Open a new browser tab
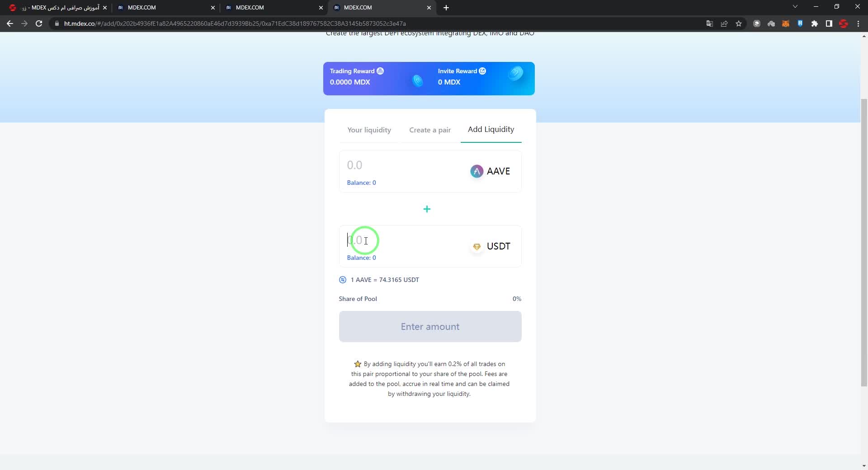Image resolution: width=868 pixels, height=470 pixels. point(446,8)
